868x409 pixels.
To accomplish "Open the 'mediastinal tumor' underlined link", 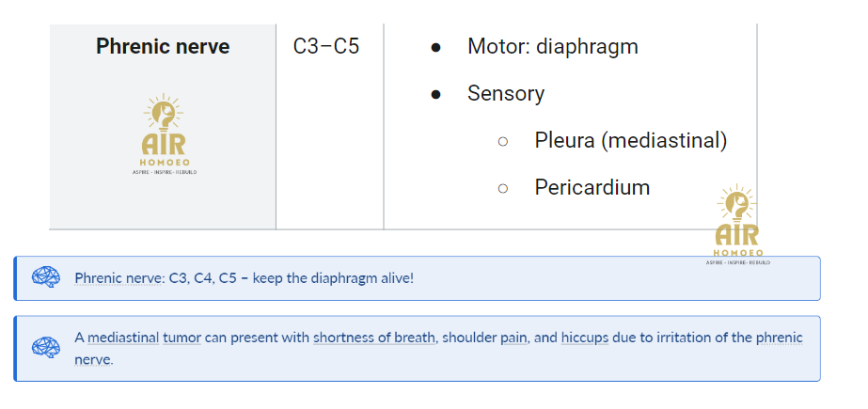I will pyautogui.click(x=144, y=338).
